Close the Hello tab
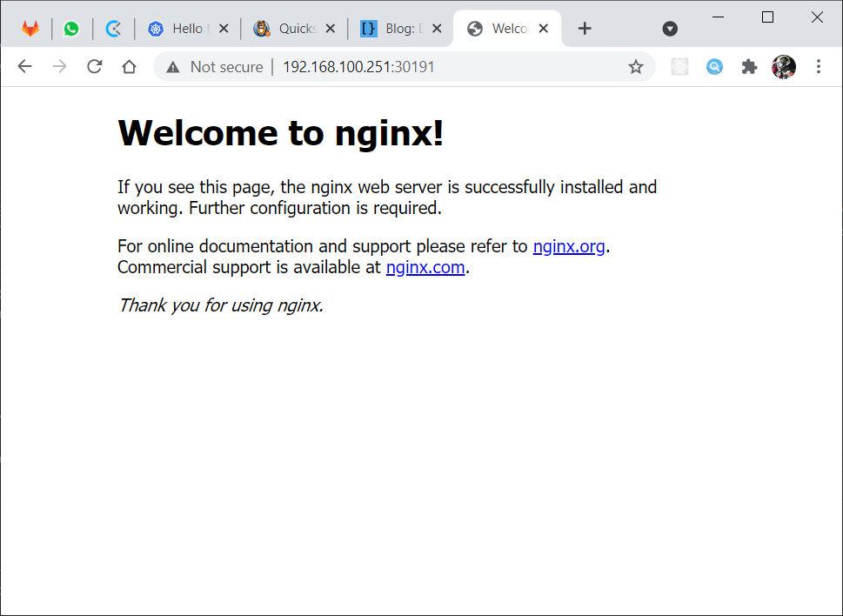The image size is (843, 616). 224,29
